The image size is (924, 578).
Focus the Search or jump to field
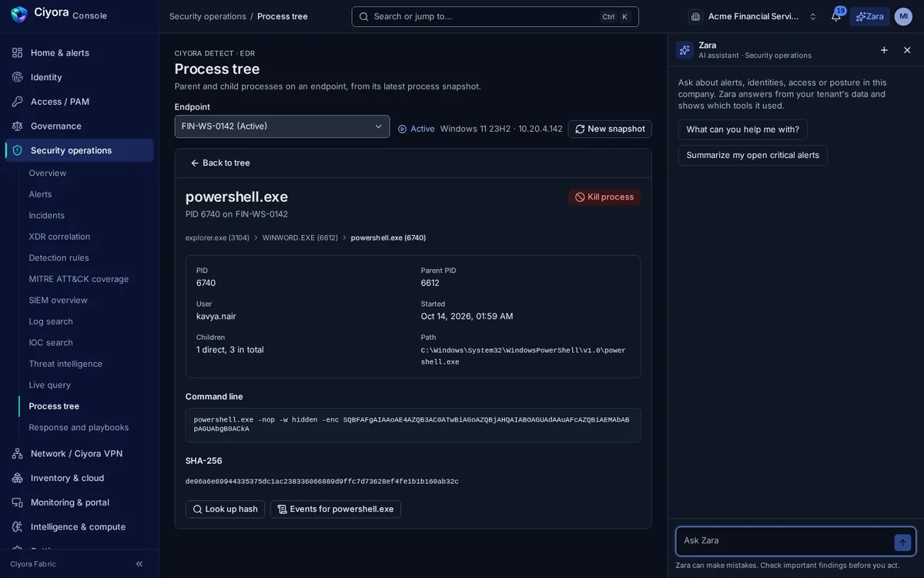point(495,16)
